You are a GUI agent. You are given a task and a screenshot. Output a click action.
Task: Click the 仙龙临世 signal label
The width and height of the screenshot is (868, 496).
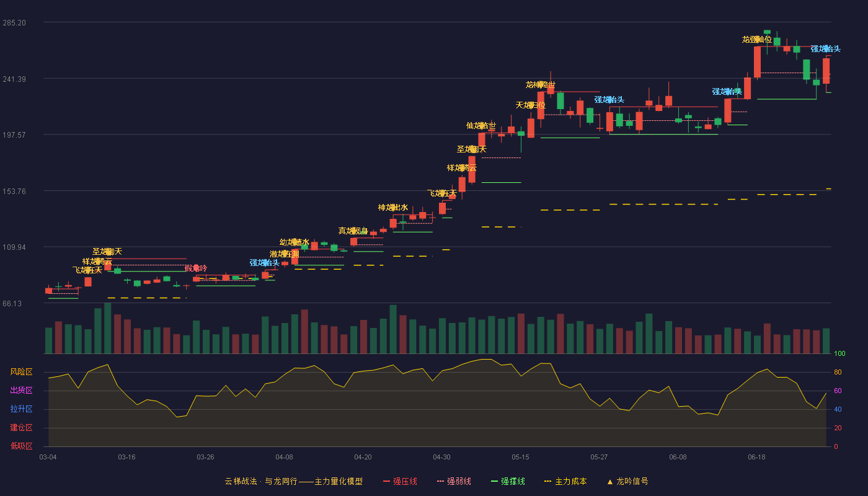coord(481,126)
